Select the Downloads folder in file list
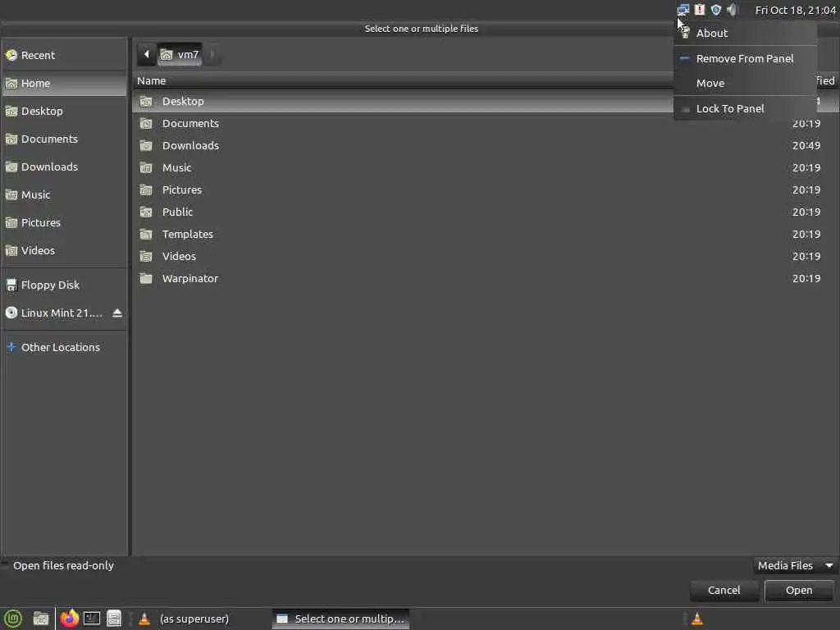Image resolution: width=840 pixels, height=630 pixels. tap(486, 146)
